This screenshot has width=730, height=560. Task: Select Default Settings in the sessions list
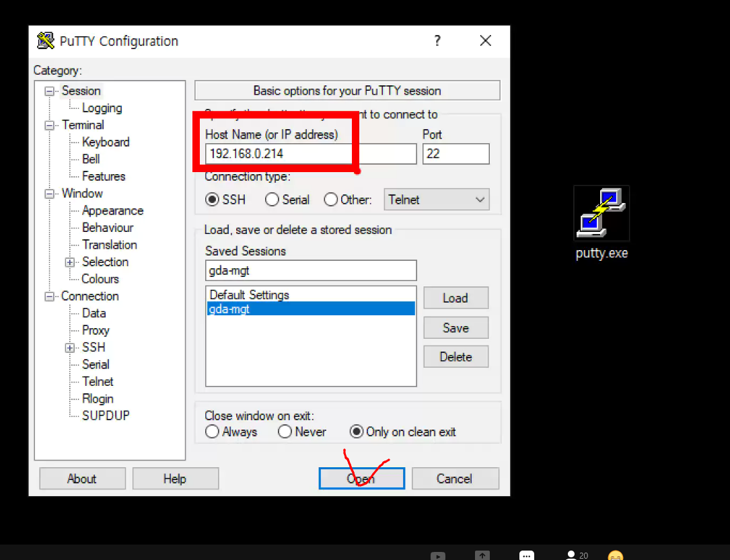[311, 295]
